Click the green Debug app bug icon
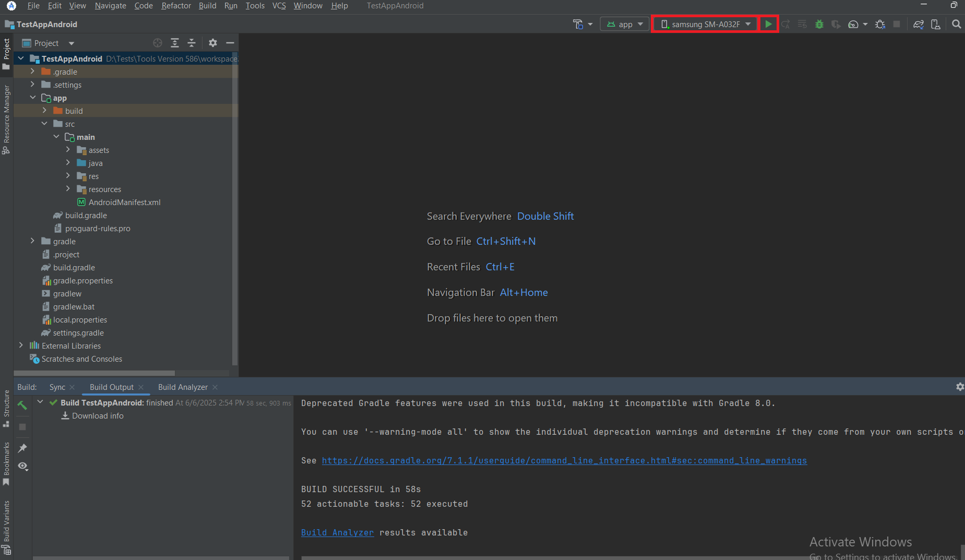This screenshot has height=560, width=965. pos(819,24)
